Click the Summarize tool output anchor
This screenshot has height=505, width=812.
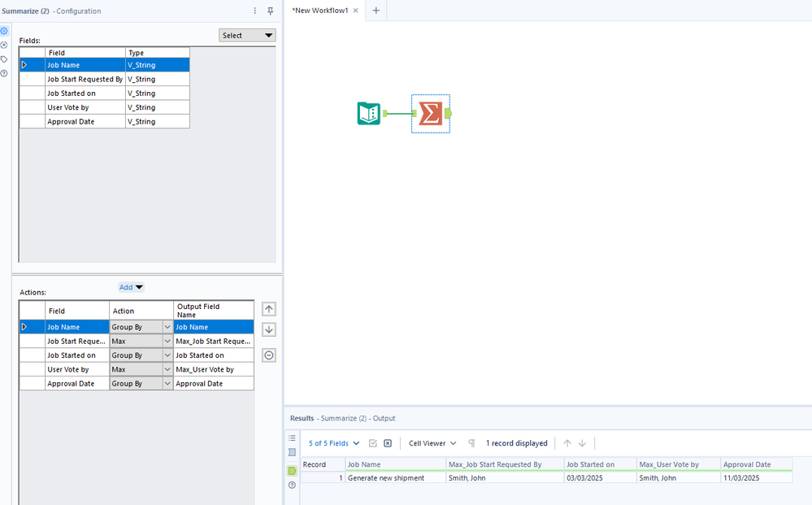(448, 113)
